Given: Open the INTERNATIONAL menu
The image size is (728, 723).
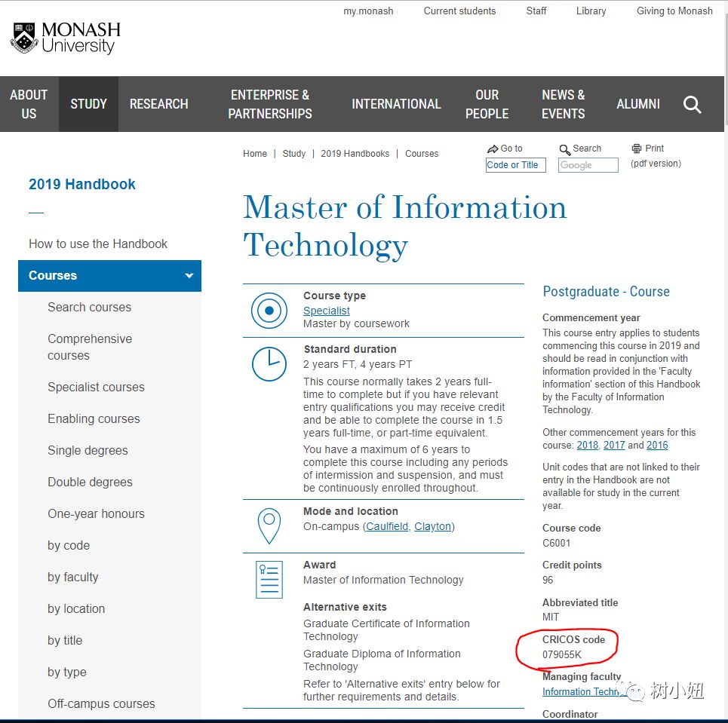Looking at the screenshot, I should tap(396, 104).
